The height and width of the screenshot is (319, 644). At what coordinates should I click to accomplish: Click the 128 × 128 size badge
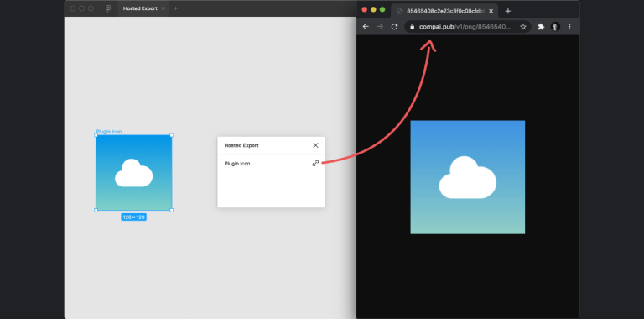[x=134, y=217]
